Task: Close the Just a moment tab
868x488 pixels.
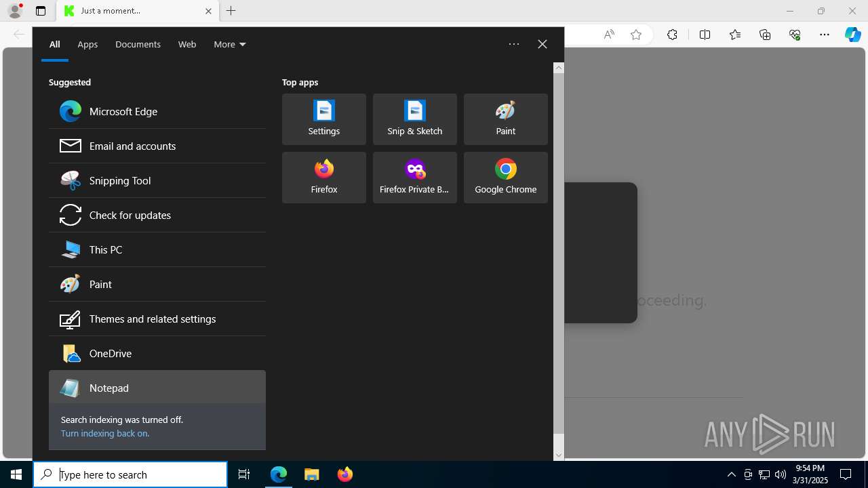Action: pos(208,11)
